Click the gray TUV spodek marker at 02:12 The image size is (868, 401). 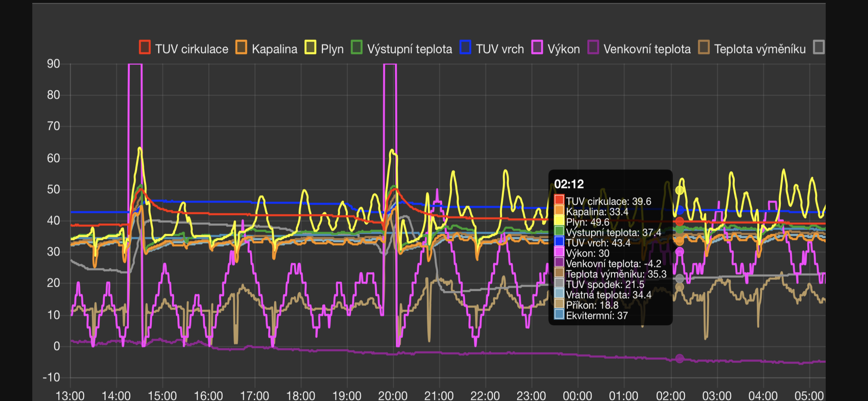coord(680,279)
